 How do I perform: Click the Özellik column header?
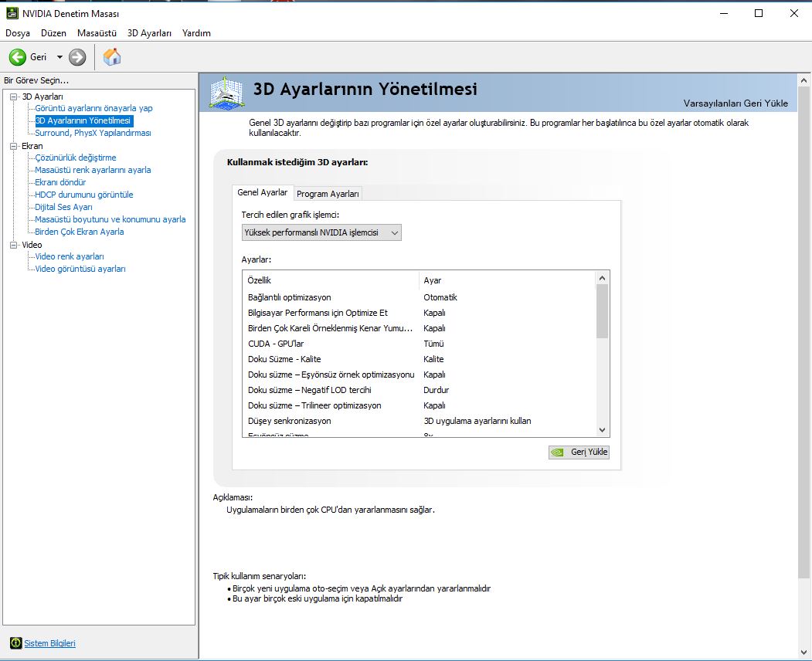(331, 280)
